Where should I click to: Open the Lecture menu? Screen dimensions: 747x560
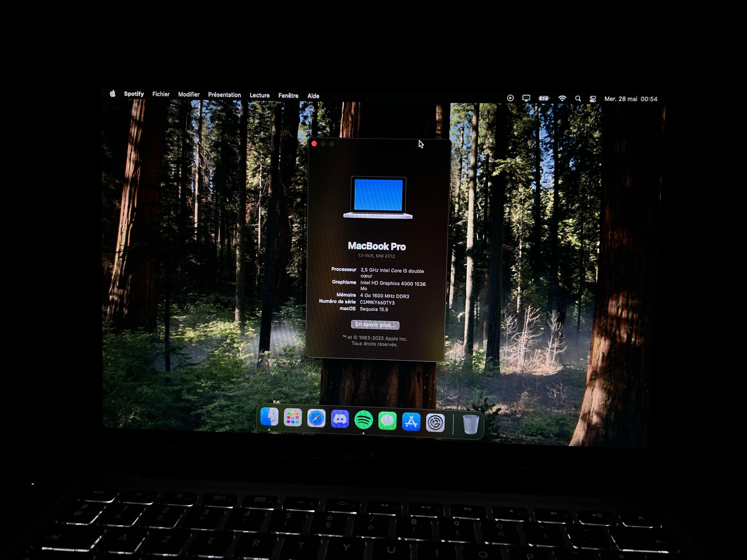[x=259, y=95]
